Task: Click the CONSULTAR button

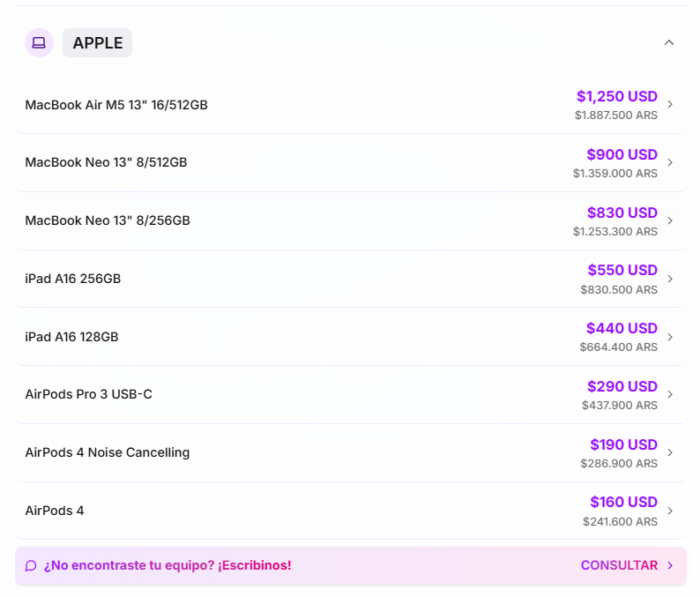Action: pos(619,565)
